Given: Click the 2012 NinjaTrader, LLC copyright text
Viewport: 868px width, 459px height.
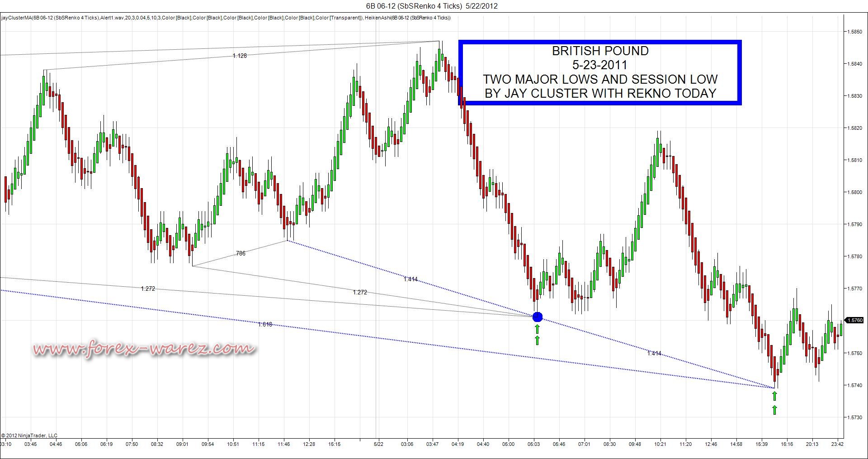Looking at the screenshot, I should [29, 435].
